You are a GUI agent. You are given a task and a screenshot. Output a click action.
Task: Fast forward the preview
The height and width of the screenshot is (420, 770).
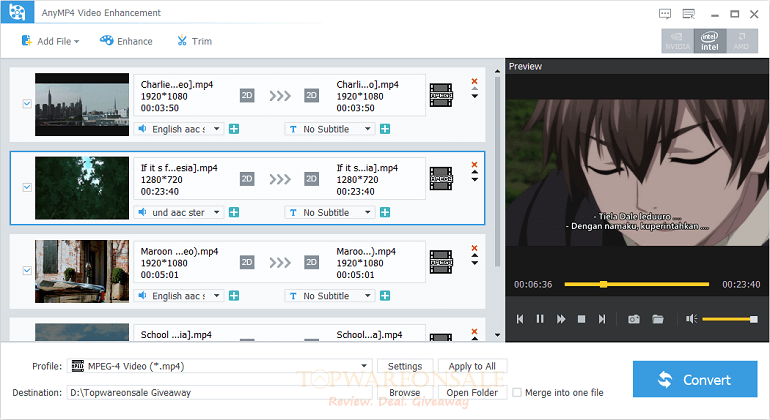click(561, 319)
